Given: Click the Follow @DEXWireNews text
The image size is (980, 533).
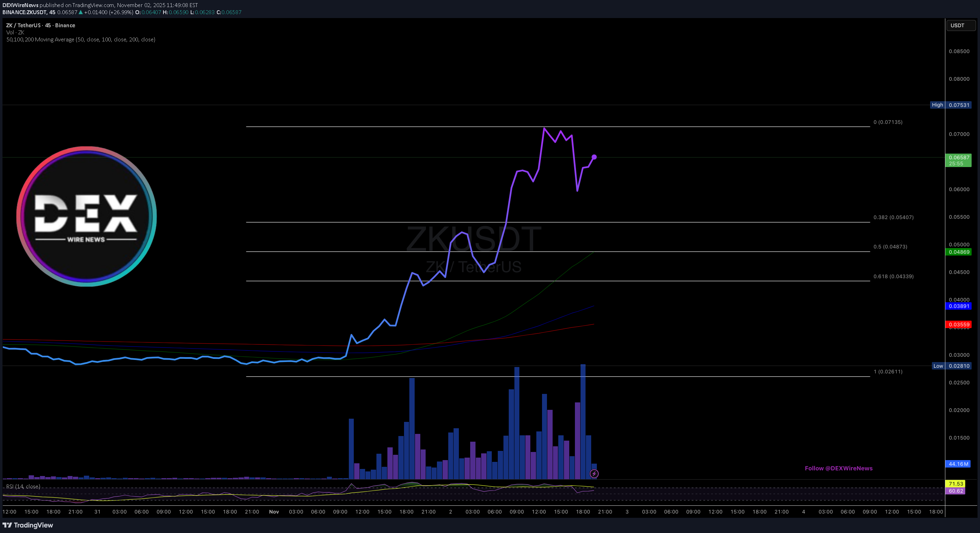Looking at the screenshot, I should (x=838, y=468).
